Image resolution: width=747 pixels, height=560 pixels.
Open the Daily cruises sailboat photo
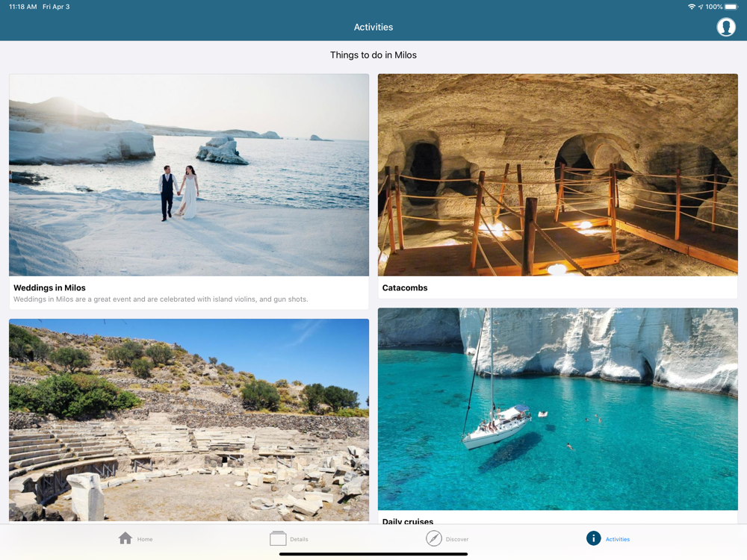pyautogui.click(x=557, y=408)
